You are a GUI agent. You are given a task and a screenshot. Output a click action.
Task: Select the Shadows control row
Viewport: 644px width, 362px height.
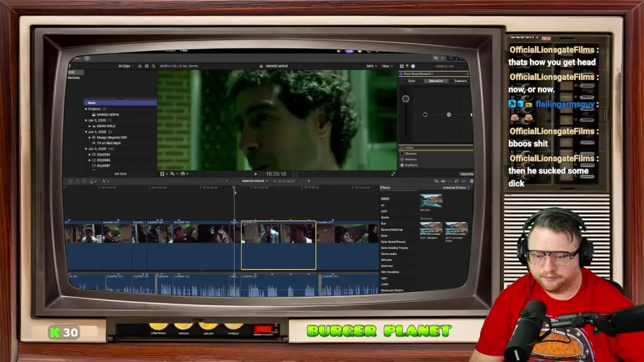pyautogui.click(x=436, y=153)
